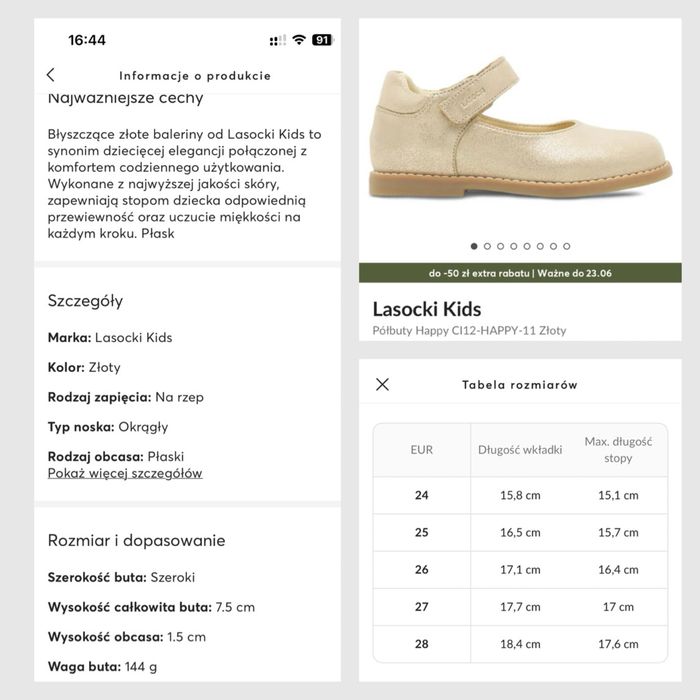The width and height of the screenshot is (700, 700).
Task: Go back using the left chevron arrow
Action: coord(50,75)
